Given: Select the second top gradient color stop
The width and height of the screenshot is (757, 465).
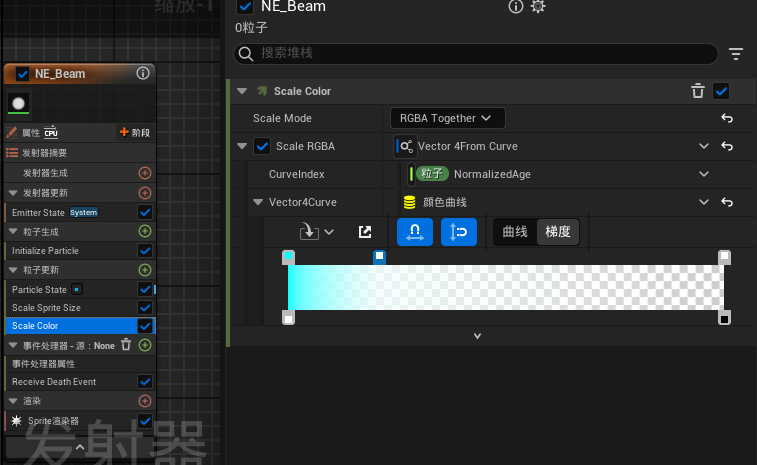Looking at the screenshot, I should [379, 256].
